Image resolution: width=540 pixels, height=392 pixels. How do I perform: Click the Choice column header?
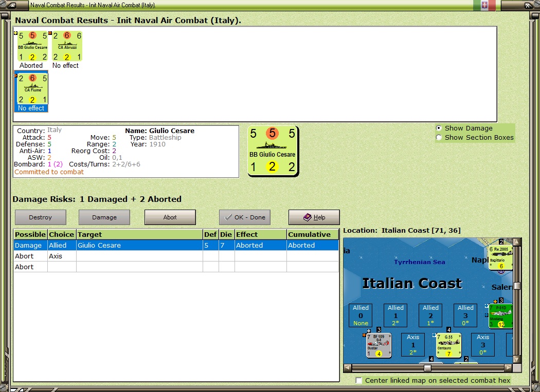click(62, 234)
